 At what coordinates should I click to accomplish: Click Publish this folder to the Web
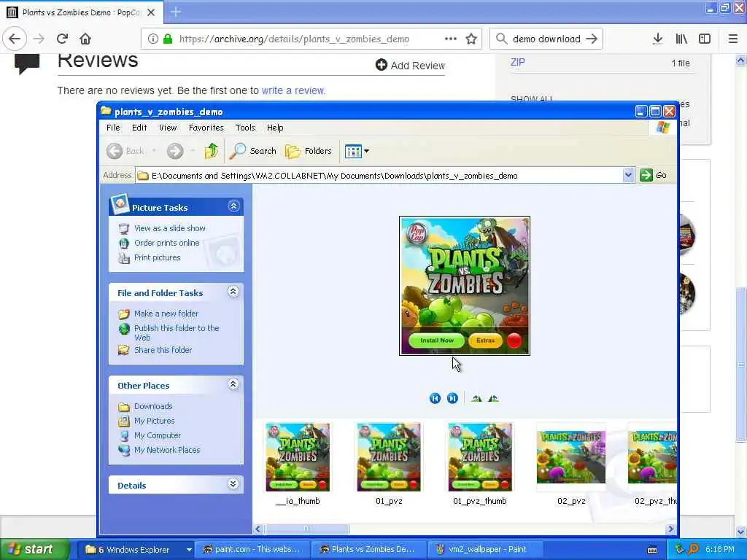(x=177, y=332)
